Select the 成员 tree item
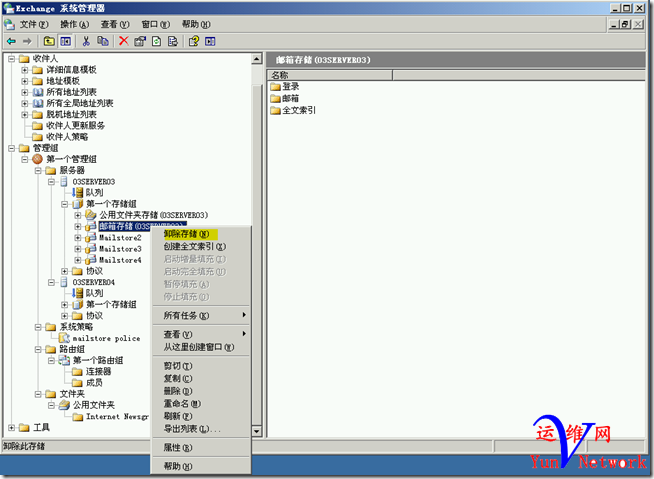Viewport: 654px width, 479px height. [x=94, y=383]
